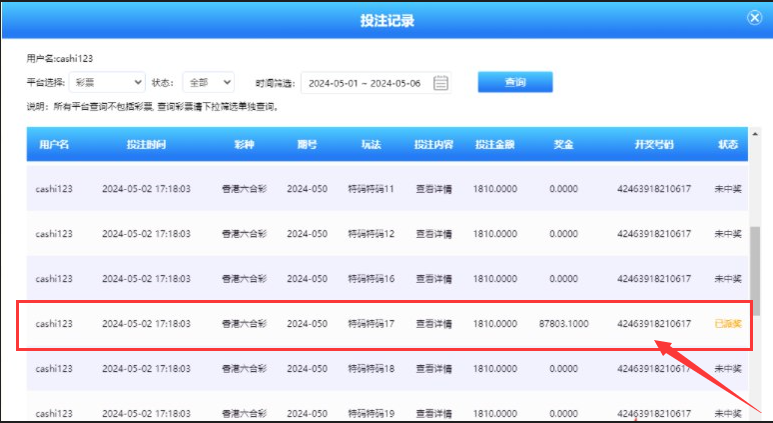Open the 状态 dropdown showing 全部
This screenshot has height=423, width=773.
(208, 82)
